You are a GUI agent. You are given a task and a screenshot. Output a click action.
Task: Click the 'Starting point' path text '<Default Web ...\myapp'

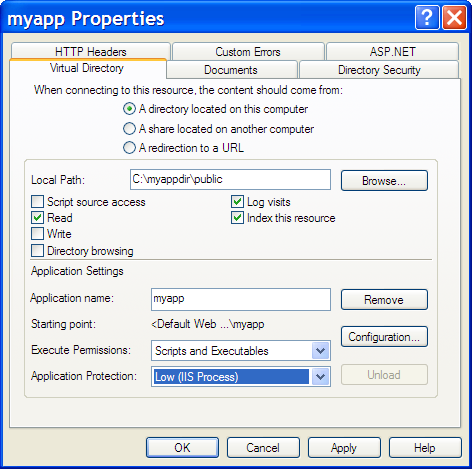click(208, 324)
